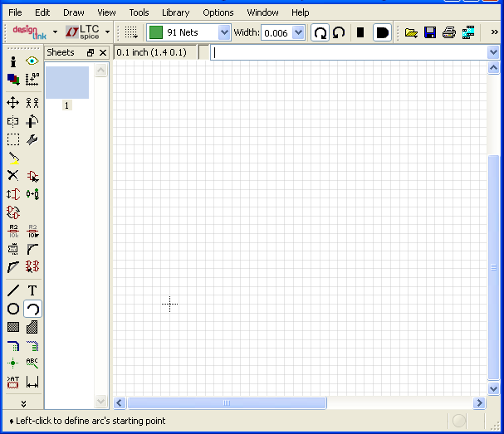The width and height of the screenshot is (504, 434).
Task: Select the Attribute tool
Action: (x=13, y=382)
